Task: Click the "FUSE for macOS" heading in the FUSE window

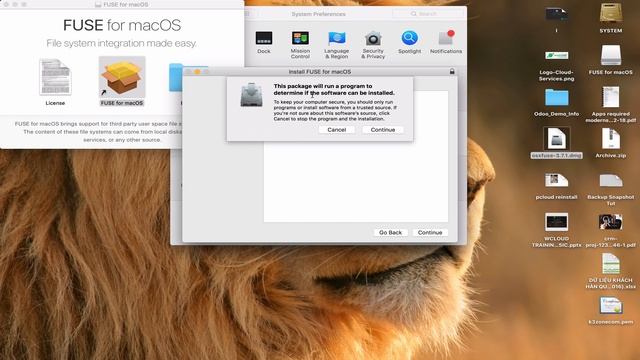Action: point(122,25)
